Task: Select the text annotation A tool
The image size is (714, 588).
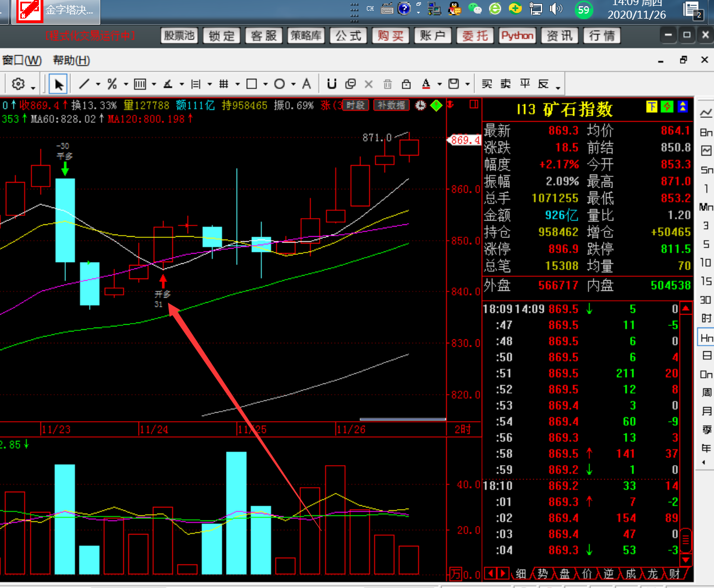Action: [x=307, y=84]
